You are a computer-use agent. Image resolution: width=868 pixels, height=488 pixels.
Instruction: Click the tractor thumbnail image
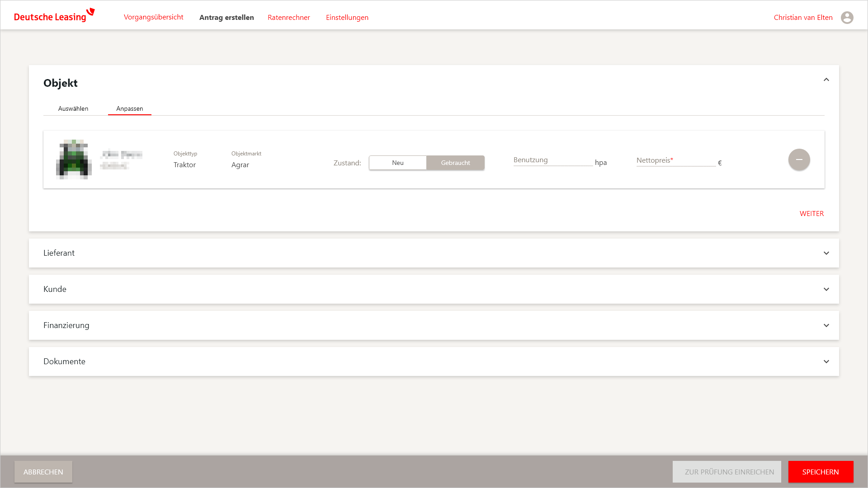click(74, 160)
